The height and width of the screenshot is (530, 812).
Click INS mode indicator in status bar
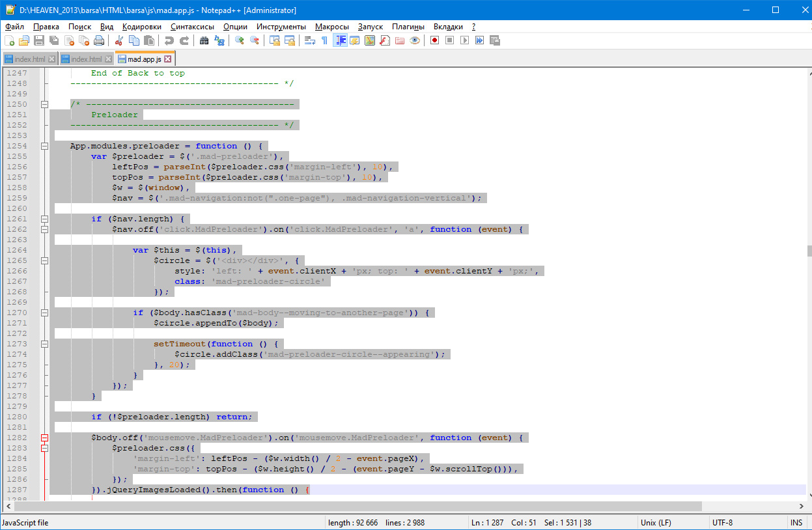point(796,522)
